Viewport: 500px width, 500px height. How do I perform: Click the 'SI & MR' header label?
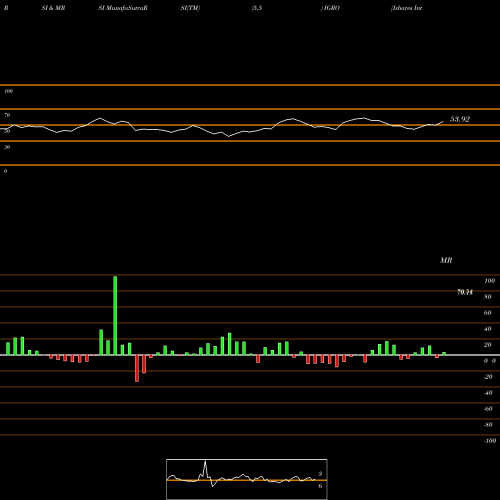coord(53,8)
